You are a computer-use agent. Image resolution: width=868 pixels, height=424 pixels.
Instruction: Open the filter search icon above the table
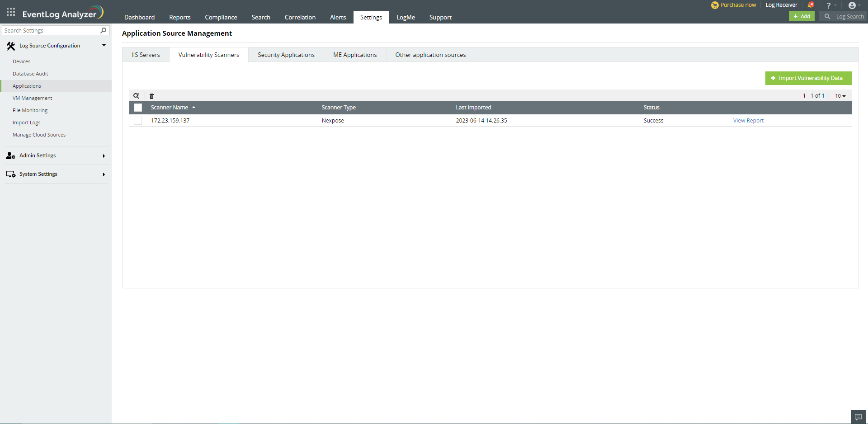tap(137, 96)
